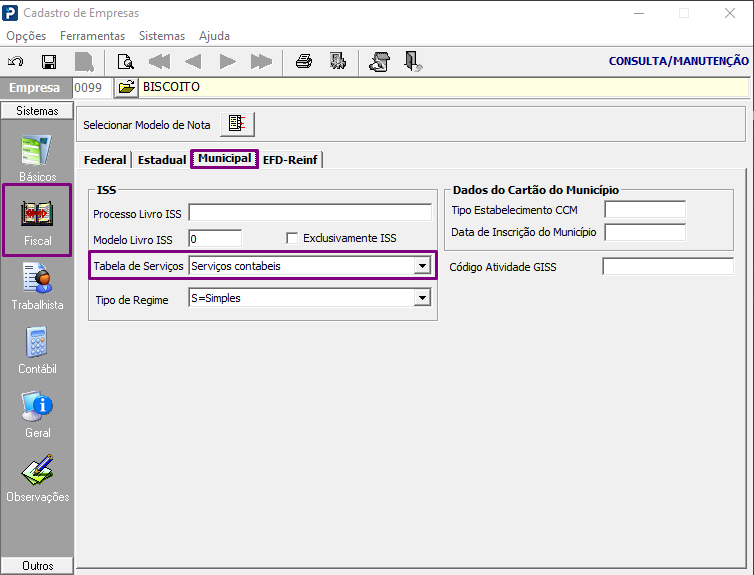Click the Selecionar Modelo de Nota button
Viewport: 754px width, 575px height.
[237, 124]
